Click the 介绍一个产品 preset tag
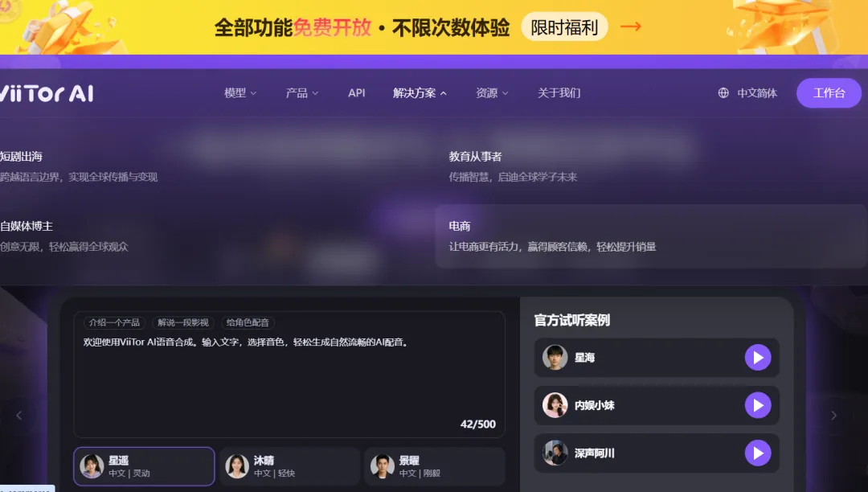 115,322
